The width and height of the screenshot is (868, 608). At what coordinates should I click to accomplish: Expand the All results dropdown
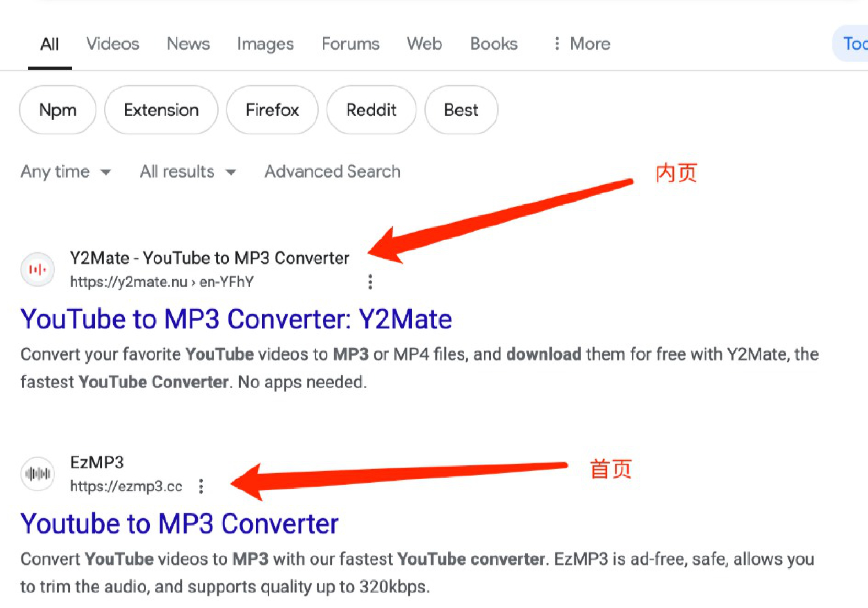tap(188, 172)
